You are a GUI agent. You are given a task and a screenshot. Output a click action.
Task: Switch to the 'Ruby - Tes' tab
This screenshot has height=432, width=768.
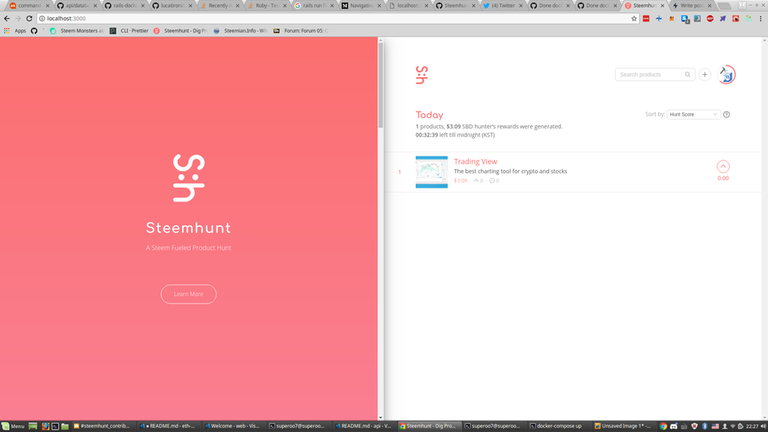(x=267, y=5)
